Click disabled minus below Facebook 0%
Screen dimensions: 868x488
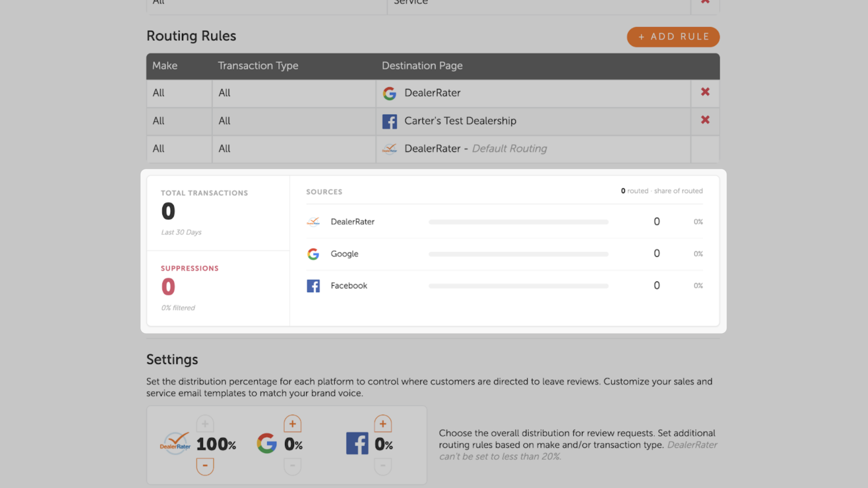pos(383,466)
